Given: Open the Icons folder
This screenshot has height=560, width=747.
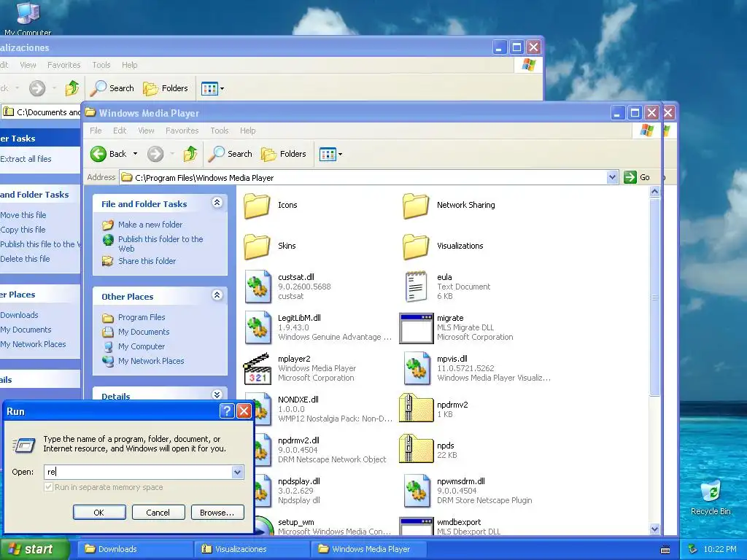Looking at the screenshot, I should [x=258, y=205].
